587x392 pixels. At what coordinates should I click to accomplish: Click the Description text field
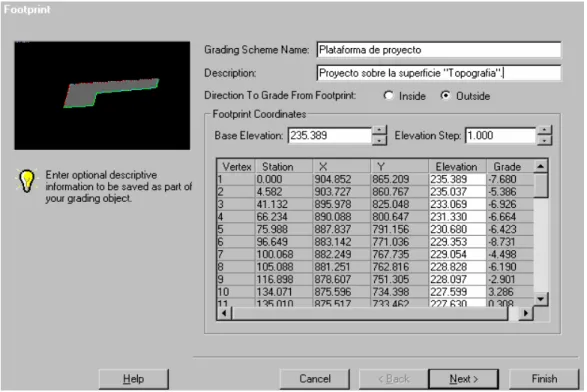coord(439,73)
